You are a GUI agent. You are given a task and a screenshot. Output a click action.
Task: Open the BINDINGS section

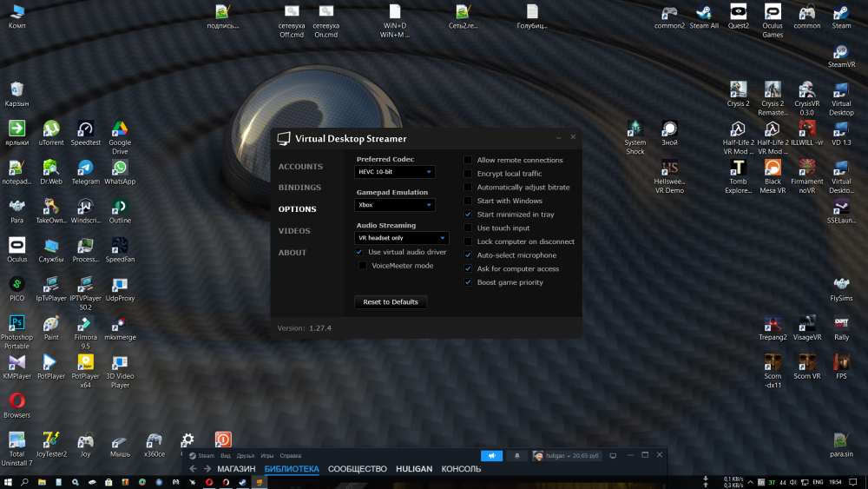[299, 188]
